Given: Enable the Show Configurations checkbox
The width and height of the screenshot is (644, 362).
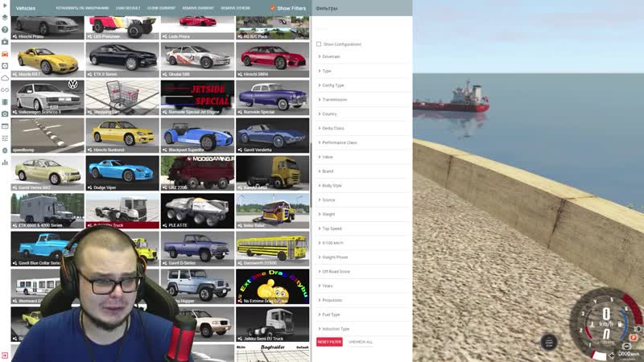Looking at the screenshot, I should [319, 44].
